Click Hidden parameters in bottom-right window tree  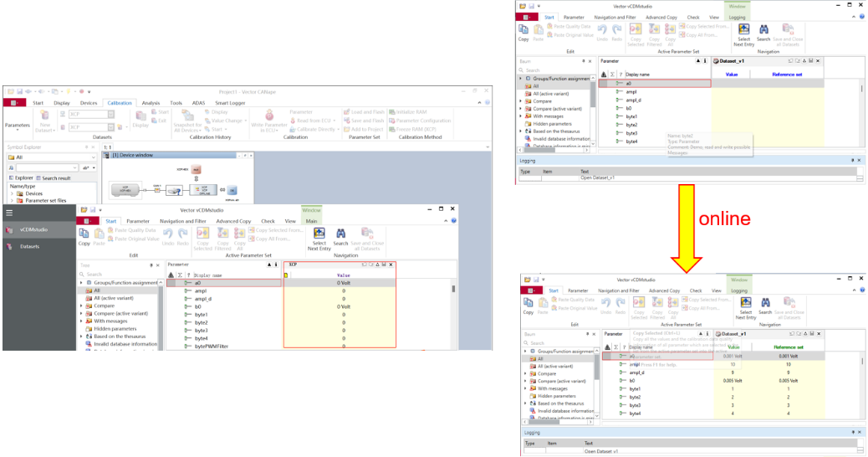557,396
